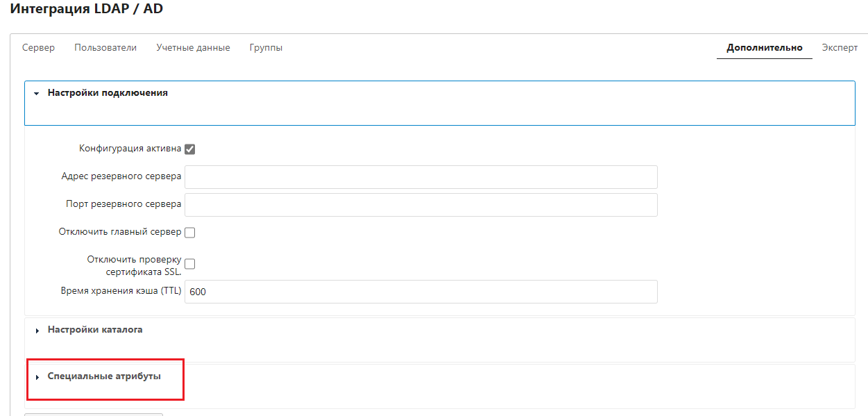Switch to the Сервер tab

[38, 48]
